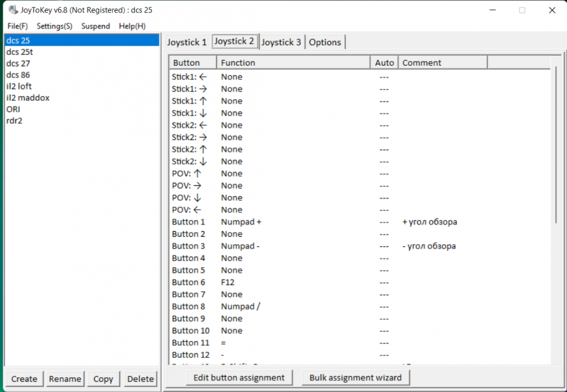This screenshot has height=392, width=567.
Task: Open the File(F) menu
Action: pyautogui.click(x=17, y=26)
